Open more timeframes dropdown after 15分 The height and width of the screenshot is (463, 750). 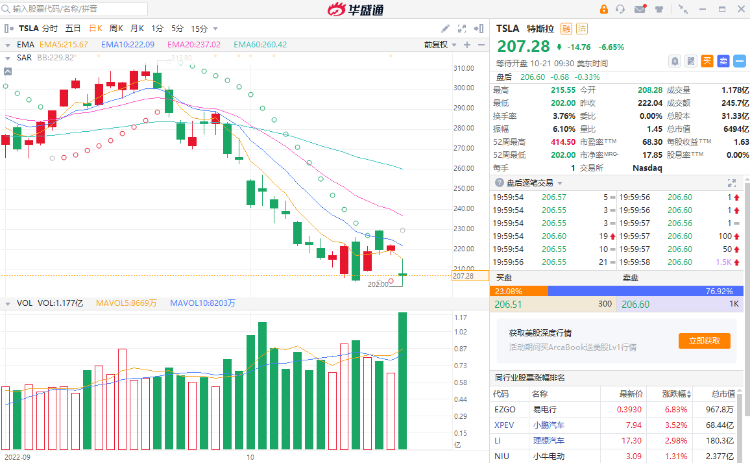tap(215, 29)
